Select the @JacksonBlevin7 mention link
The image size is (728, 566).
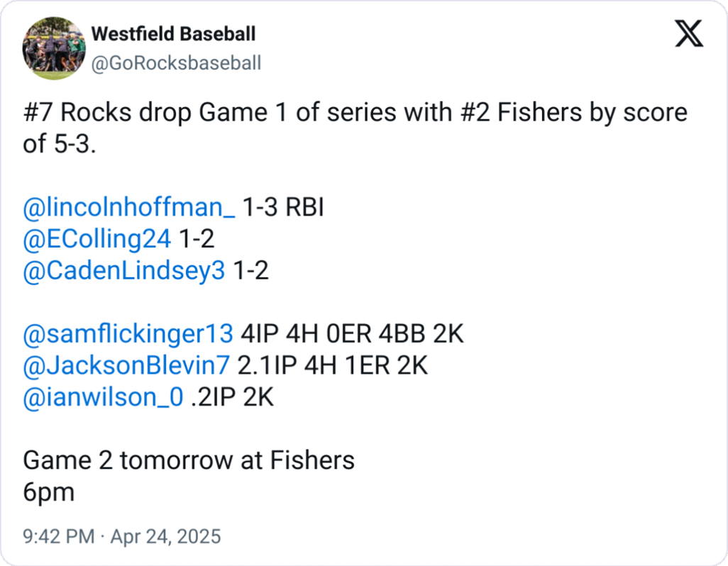coord(126,365)
